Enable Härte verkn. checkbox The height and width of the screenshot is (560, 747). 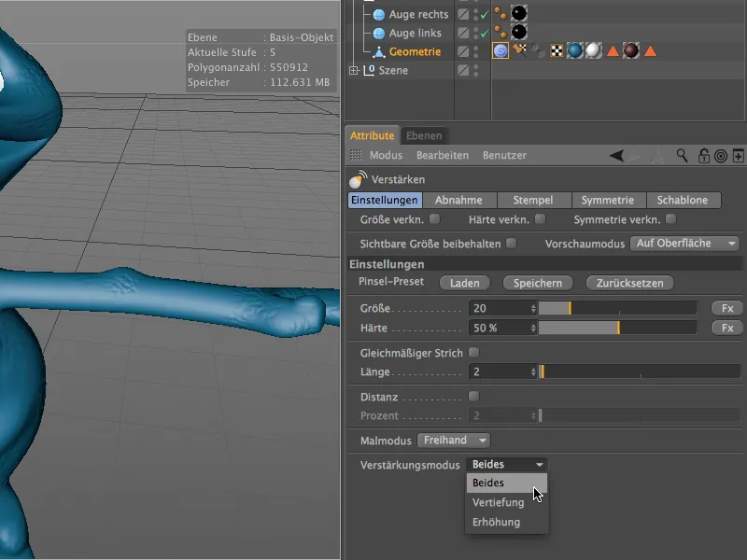click(540, 219)
